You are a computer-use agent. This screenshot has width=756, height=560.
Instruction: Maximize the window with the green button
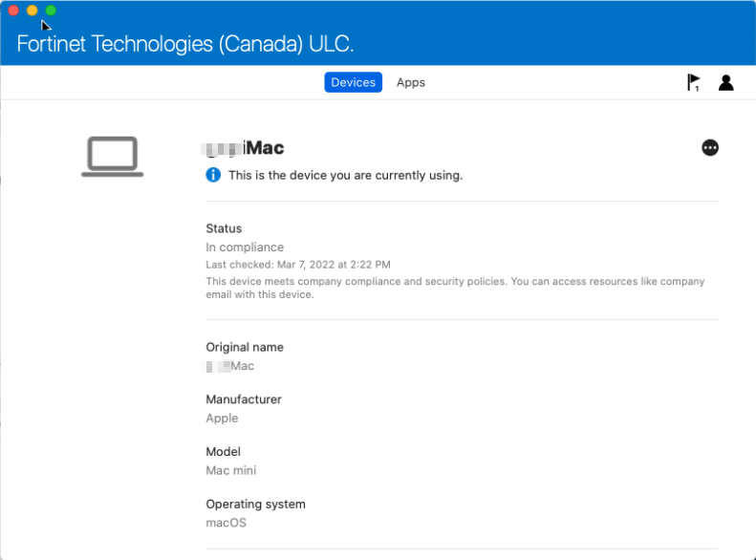51,11
